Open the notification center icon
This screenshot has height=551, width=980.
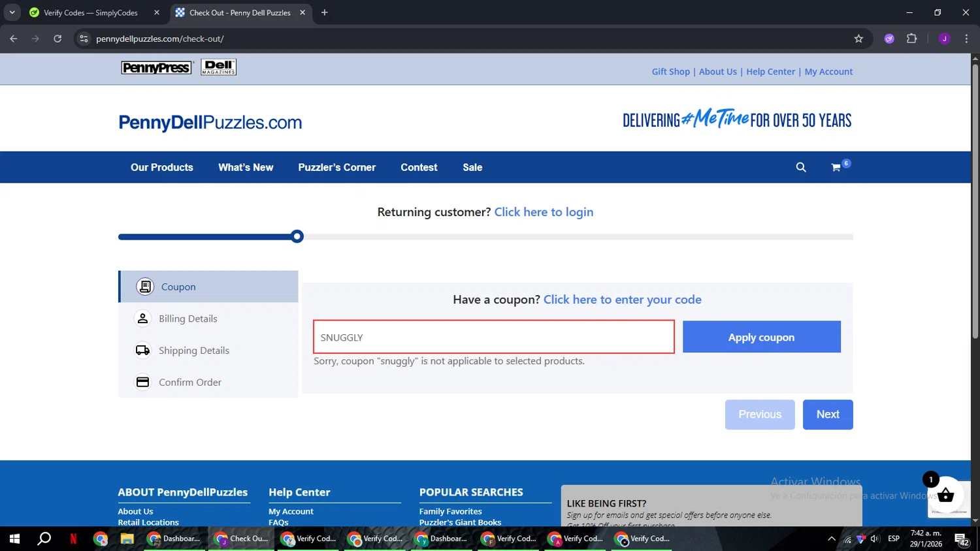(x=962, y=539)
